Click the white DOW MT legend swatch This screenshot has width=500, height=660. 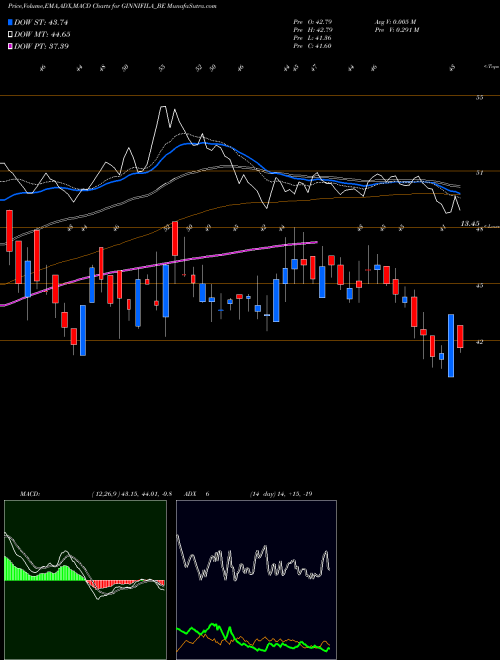coord(10,35)
